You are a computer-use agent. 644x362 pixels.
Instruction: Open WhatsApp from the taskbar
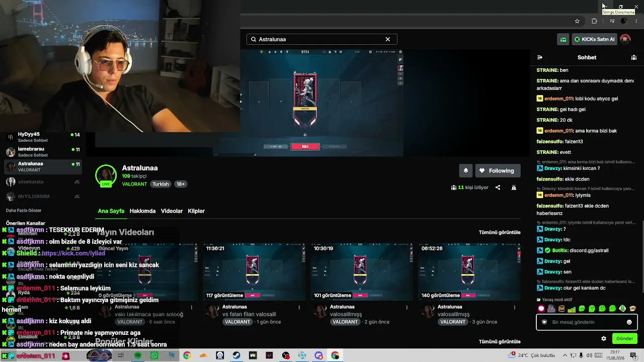(x=154, y=355)
